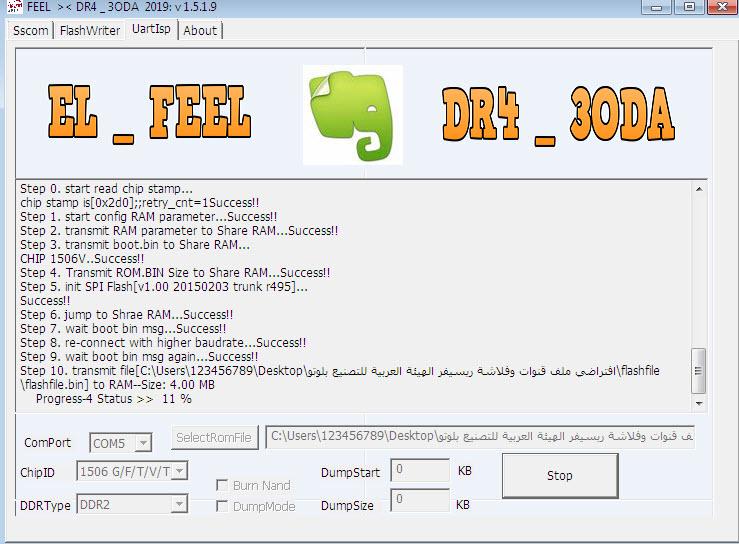Switch to the Sscom tab
The height and width of the screenshot is (544, 739).
point(31,31)
